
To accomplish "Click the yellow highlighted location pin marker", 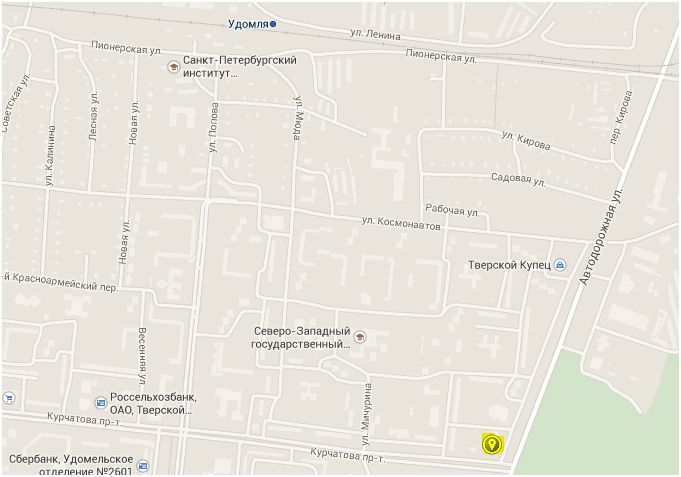I will 492,444.
